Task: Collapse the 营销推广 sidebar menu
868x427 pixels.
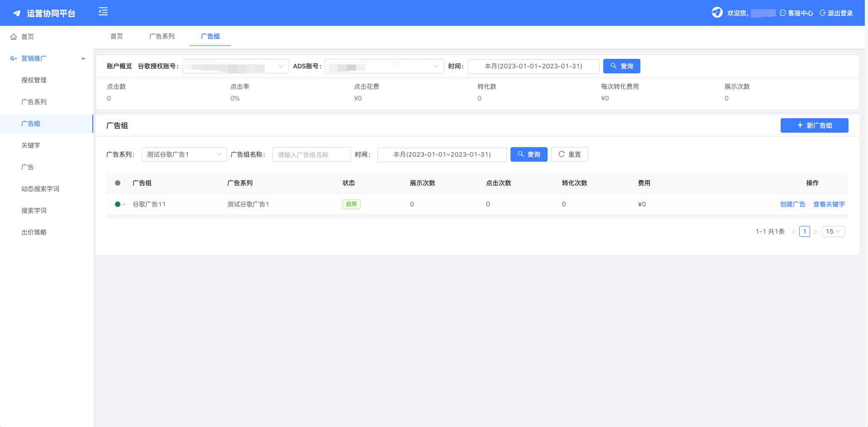Action: [x=83, y=58]
